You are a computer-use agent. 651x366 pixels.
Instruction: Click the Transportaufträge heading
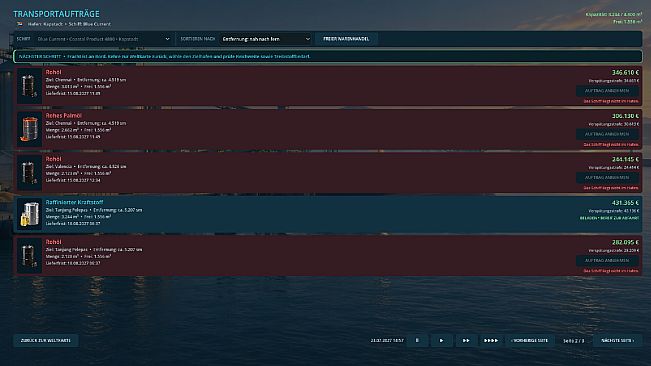[56, 14]
